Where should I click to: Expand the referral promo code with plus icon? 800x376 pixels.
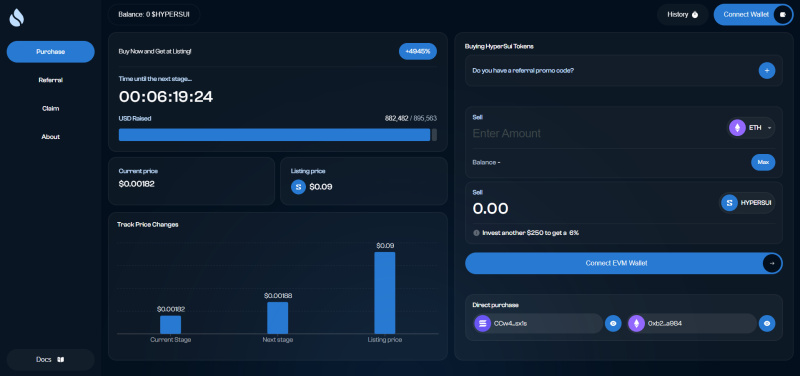(x=767, y=70)
